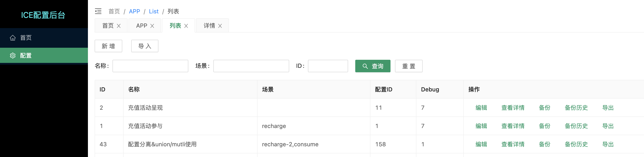Click the 充值活动呈现 name cell

click(190, 108)
